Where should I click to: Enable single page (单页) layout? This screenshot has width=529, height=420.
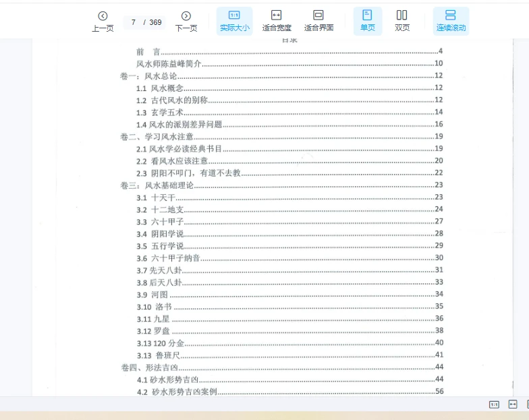[x=367, y=21]
